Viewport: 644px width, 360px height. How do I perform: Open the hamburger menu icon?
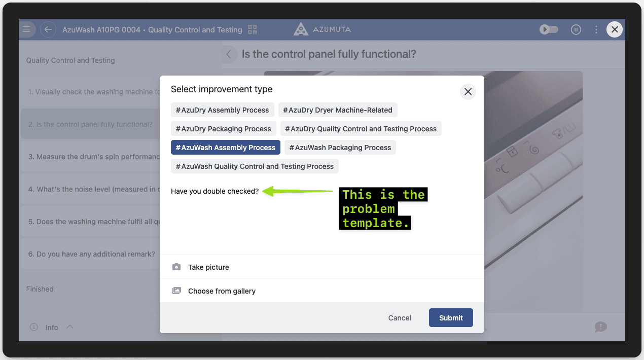click(x=27, y=29)
